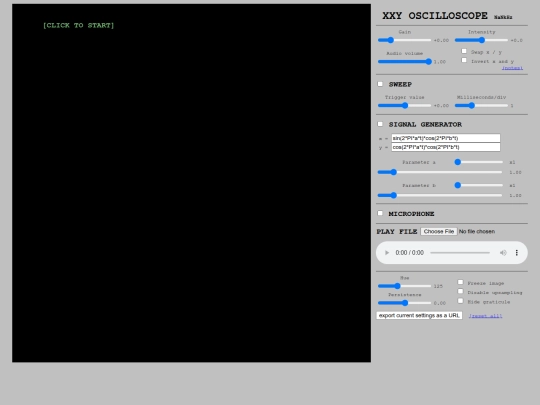Click the Parameter a multiplier slider handle
540x405 pixels.
[458, 162]
